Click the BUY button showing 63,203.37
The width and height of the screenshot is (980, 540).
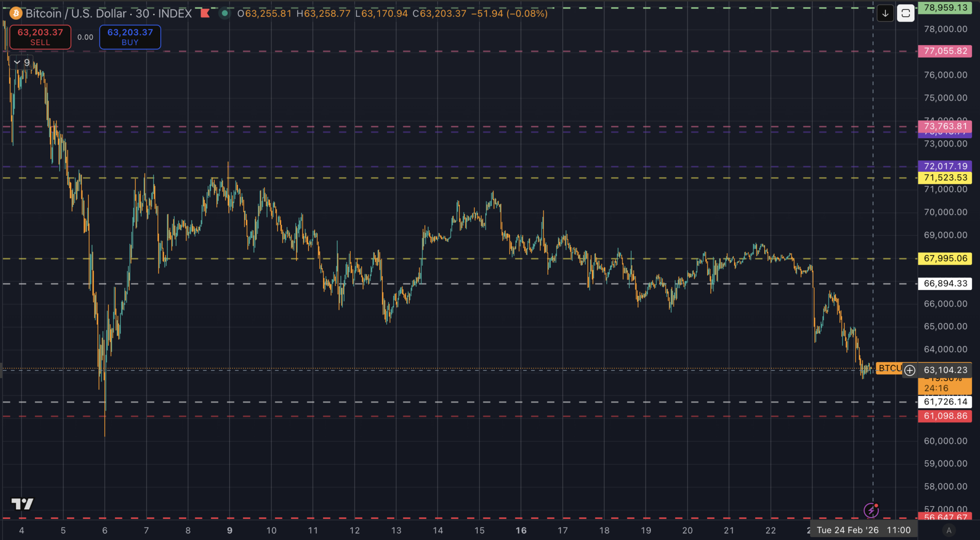pyautogui.click(x=130, y=36)
